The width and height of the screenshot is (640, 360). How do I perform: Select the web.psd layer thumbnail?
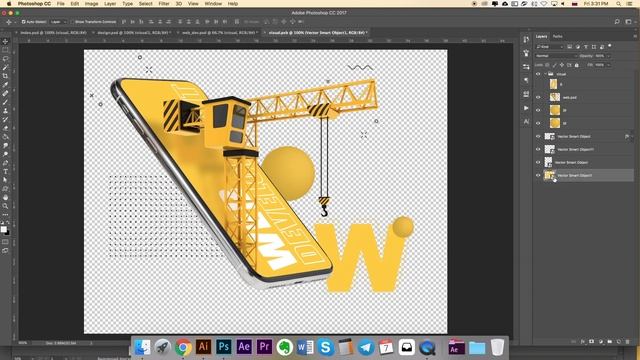click(x=554, y=97)
